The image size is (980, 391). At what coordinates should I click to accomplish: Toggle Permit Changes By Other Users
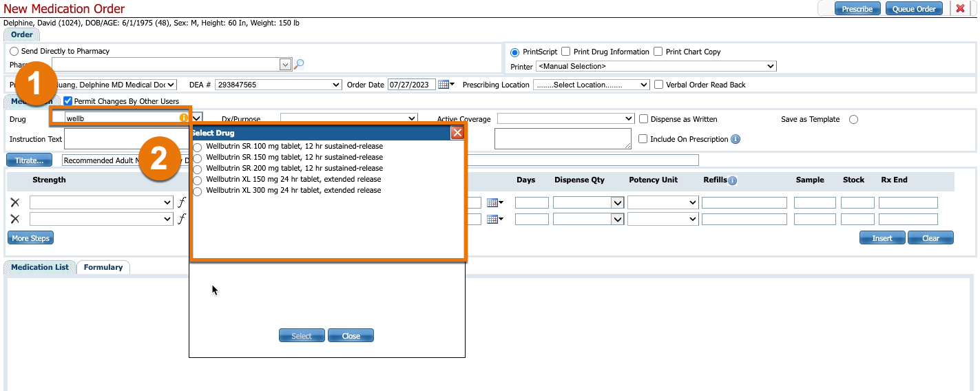(x=67, y=101)
